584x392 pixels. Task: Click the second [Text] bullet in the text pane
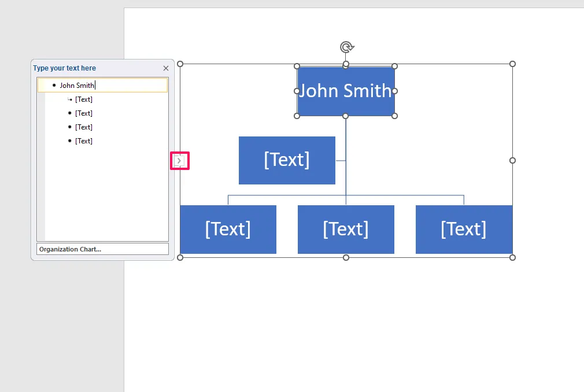click(x=83, y=113)
